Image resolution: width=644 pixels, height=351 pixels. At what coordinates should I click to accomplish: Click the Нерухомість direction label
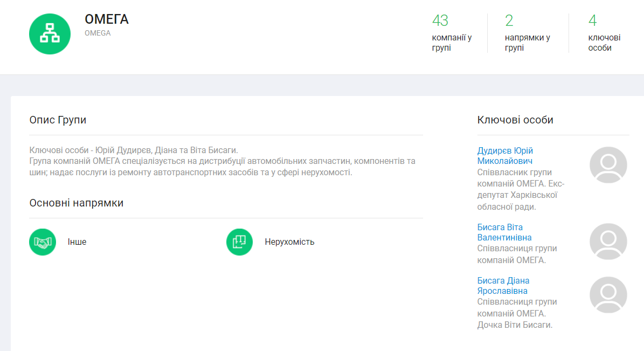pos(289,242)
